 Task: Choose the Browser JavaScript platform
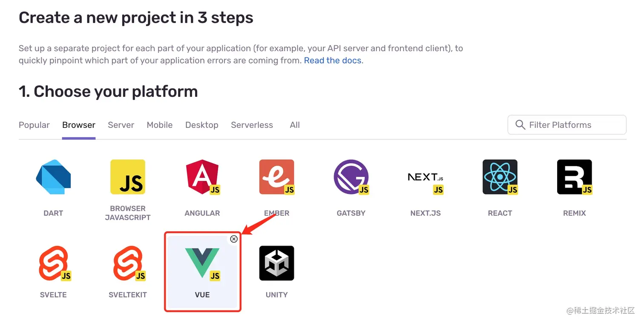pyautogui.click(x=127, y=177)
